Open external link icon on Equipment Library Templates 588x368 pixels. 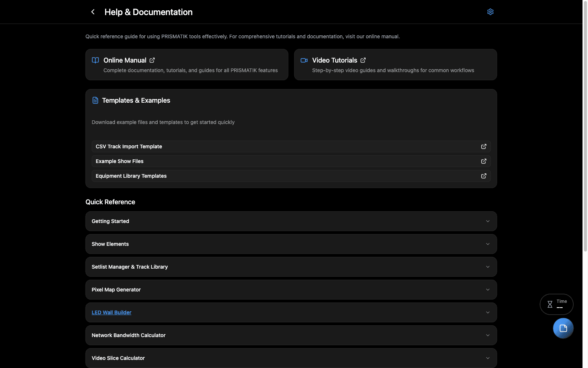484,176
